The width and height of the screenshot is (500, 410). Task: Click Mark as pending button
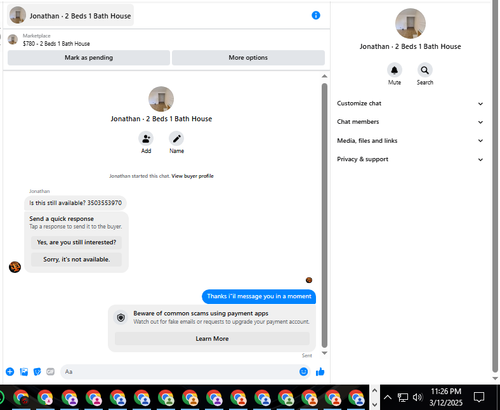[89, 58]
